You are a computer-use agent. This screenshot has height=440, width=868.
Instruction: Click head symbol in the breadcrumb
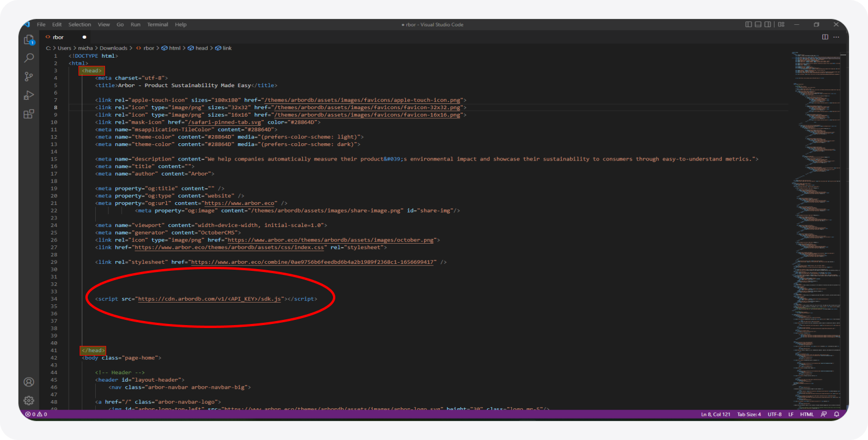pos(198,48)
